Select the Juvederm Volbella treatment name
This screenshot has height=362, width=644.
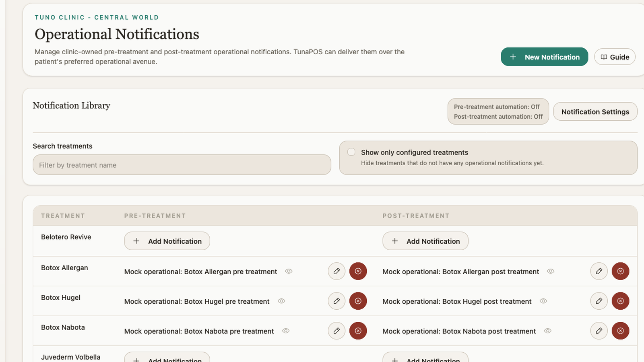(71, 357)
